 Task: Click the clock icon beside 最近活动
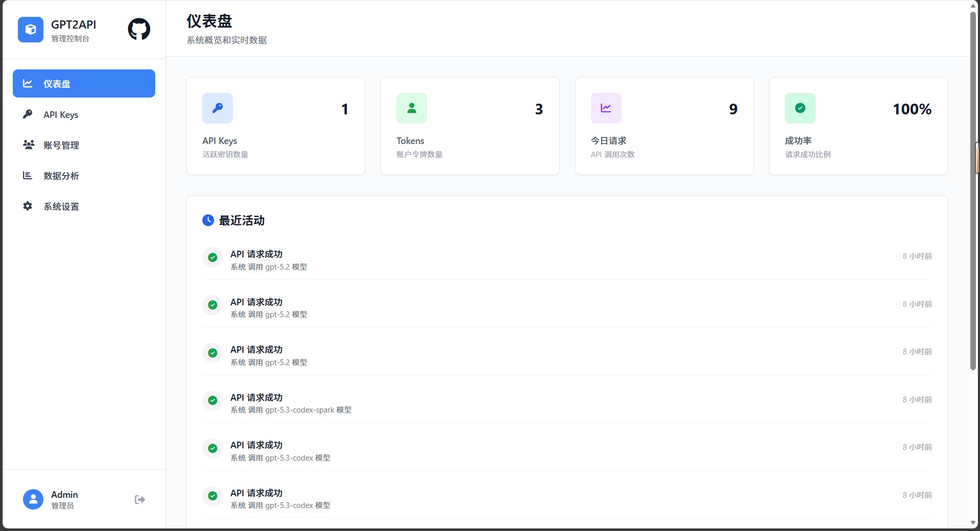tap(208, 221)
